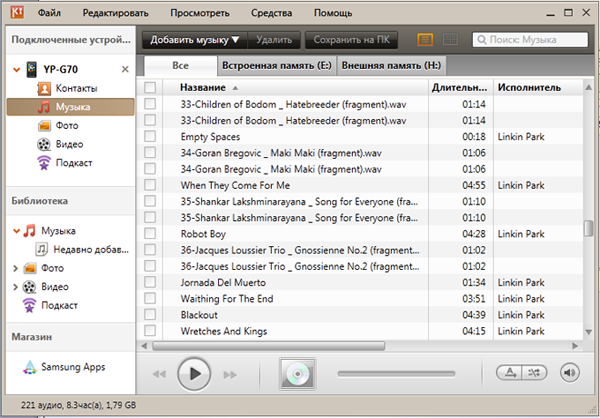Viewport: 600px width, 418px height.
Task: Open the Просмотреть menu
Action: (200, 13)
